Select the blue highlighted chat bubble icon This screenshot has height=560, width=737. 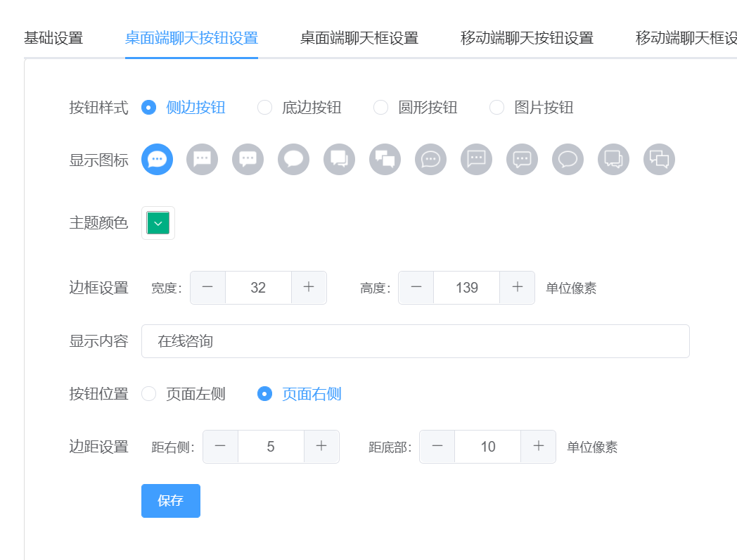click(x=157, y=160)
